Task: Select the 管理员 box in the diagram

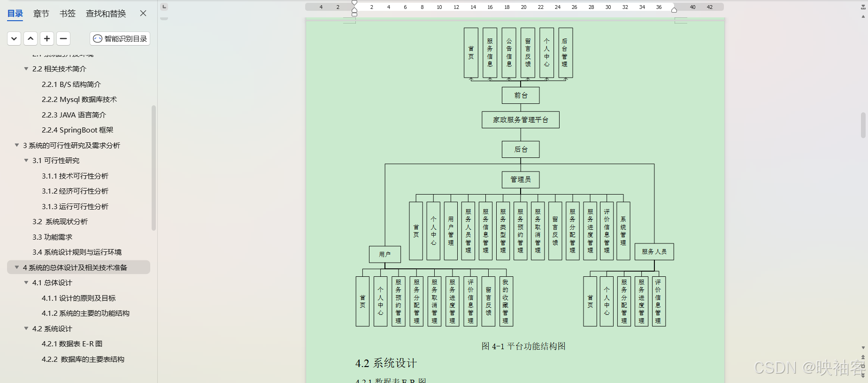Action: (521, 180)
